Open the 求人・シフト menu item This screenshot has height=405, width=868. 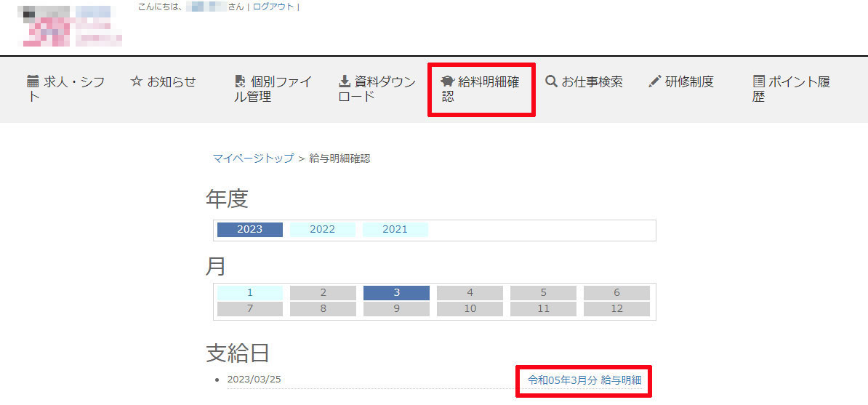66,89
